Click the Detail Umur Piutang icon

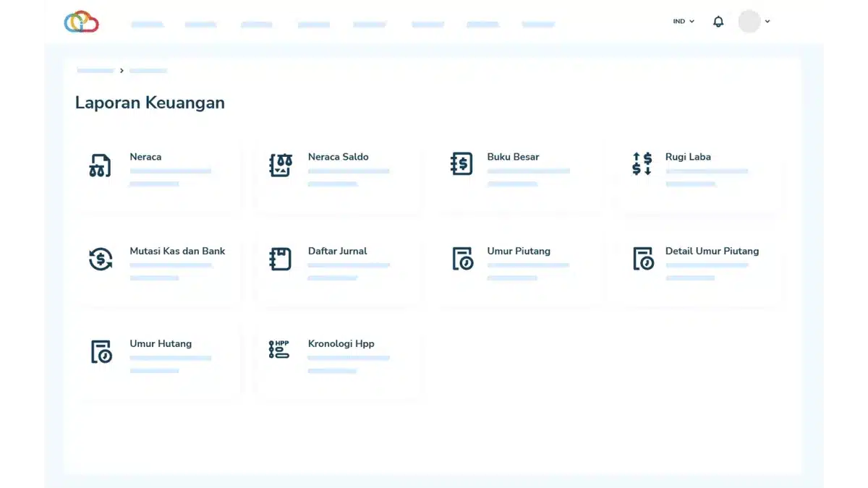tap(643, 258)
